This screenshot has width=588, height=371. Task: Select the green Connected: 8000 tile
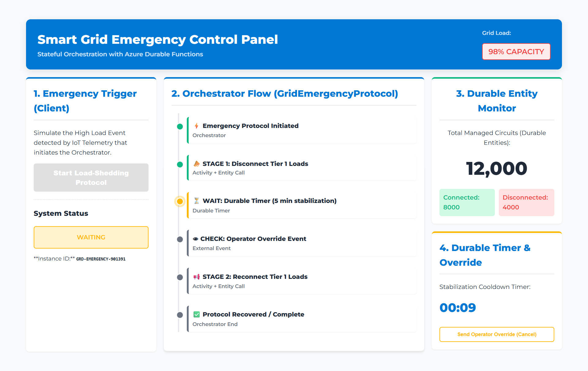point(467,202)
